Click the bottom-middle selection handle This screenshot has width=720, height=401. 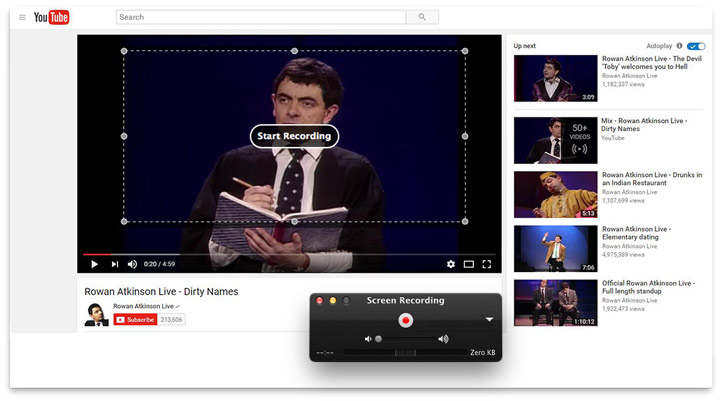pyautogui.click(x=294, y=221)
